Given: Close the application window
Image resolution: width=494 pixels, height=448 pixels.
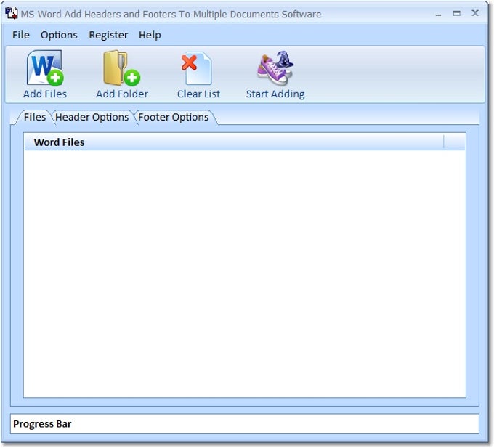Looking at the screenshot, I should (475, 13).
